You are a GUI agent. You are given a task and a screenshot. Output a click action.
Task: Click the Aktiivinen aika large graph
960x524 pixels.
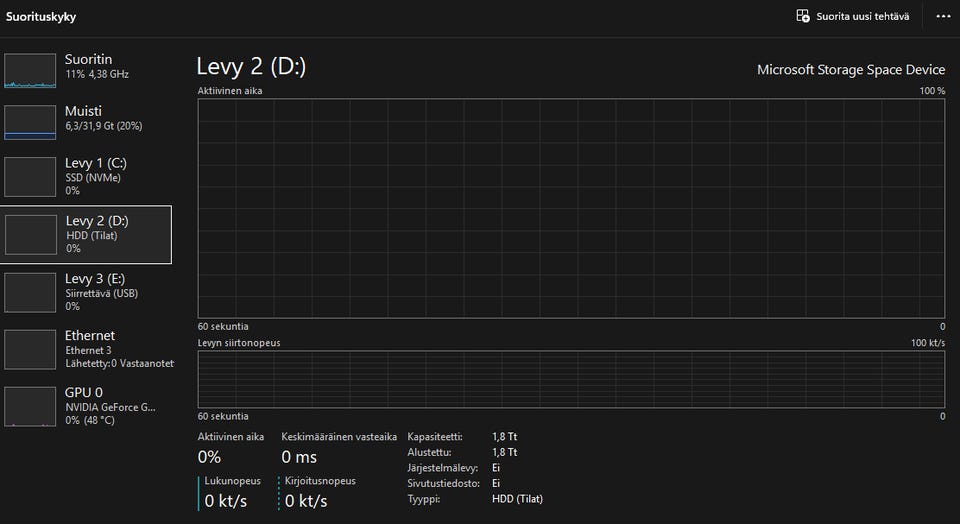571,208
